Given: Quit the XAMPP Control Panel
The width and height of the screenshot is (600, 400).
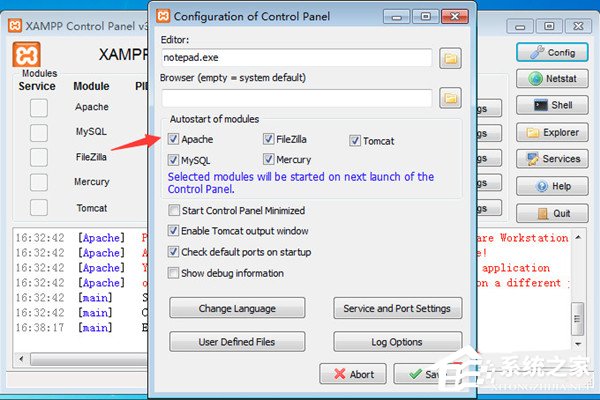Looking at the screenshot, I should tap(552, 213).
